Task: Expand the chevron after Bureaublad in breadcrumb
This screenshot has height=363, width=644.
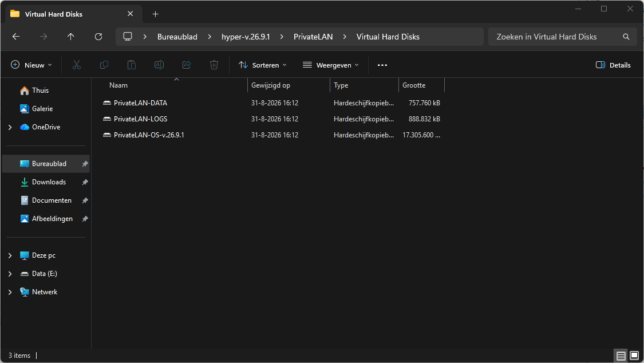Action: [210, 37]
